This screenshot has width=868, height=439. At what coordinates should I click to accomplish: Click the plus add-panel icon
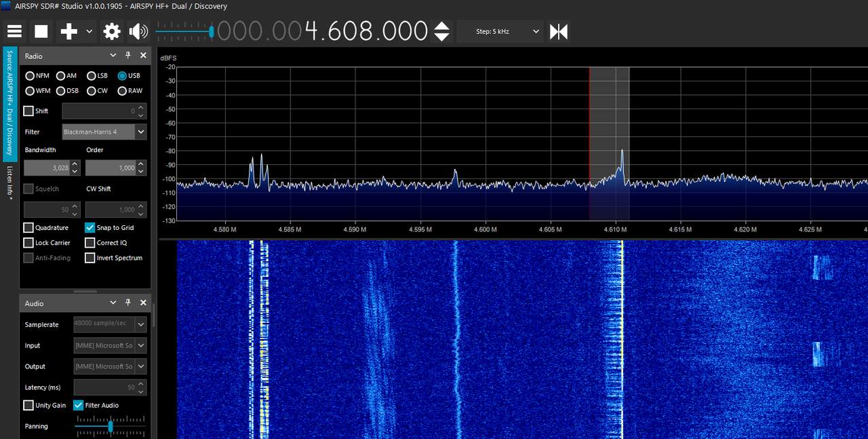[x=69, y=31]
